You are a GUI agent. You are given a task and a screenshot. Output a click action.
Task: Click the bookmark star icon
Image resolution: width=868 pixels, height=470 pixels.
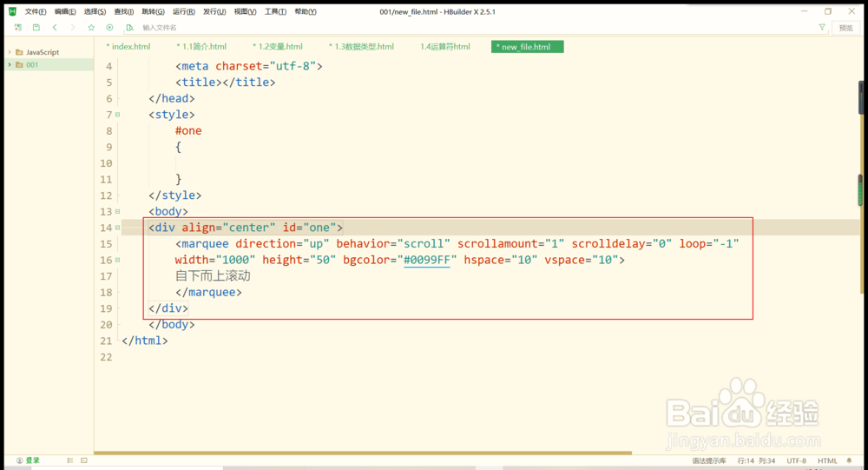[91, 27]
